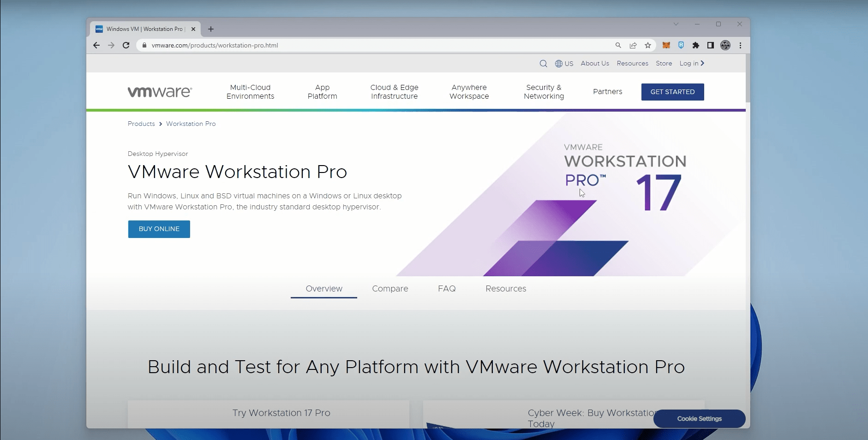Open the FAQ tab
Viewport: 868px width, 440px height.
[x=447, y=289]
